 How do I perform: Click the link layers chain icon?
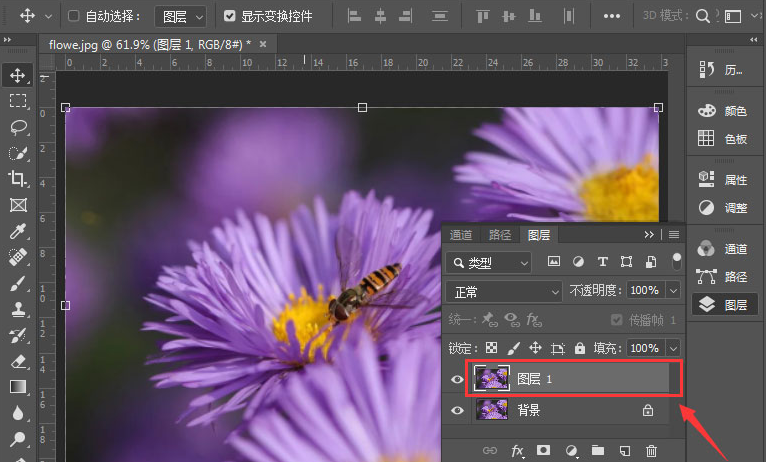point(489,450)
